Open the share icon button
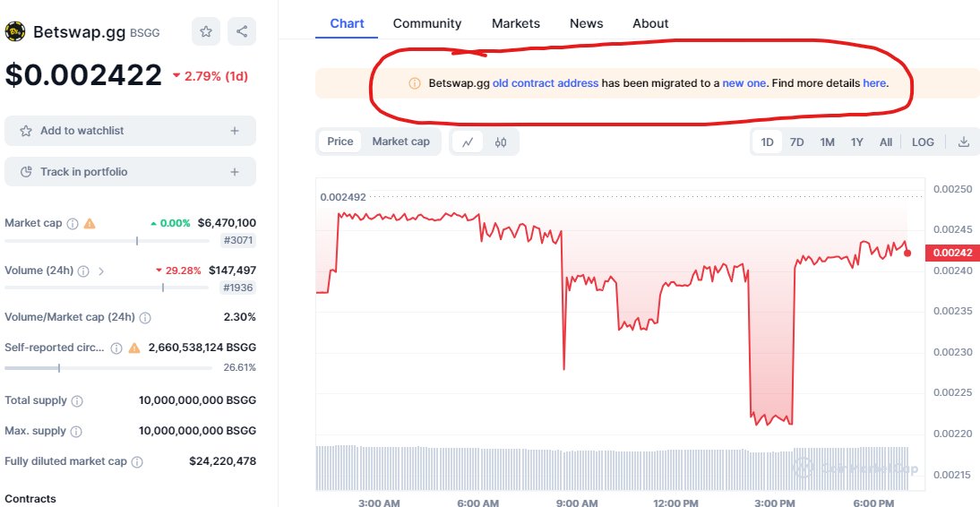 [x=242, y=31]
